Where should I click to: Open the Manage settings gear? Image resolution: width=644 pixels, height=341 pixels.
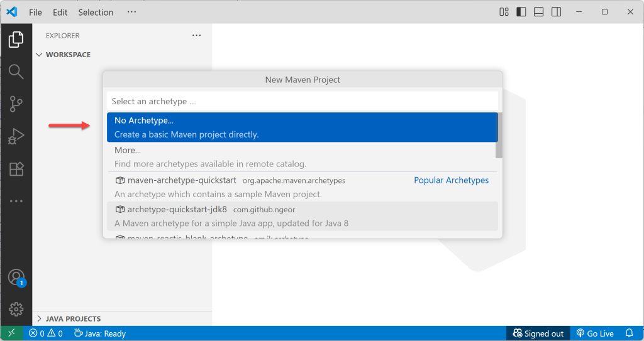(16, 309)
